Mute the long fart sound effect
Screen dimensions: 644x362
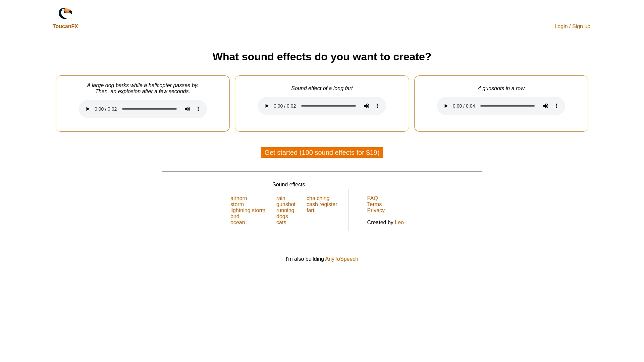[367, 106]
